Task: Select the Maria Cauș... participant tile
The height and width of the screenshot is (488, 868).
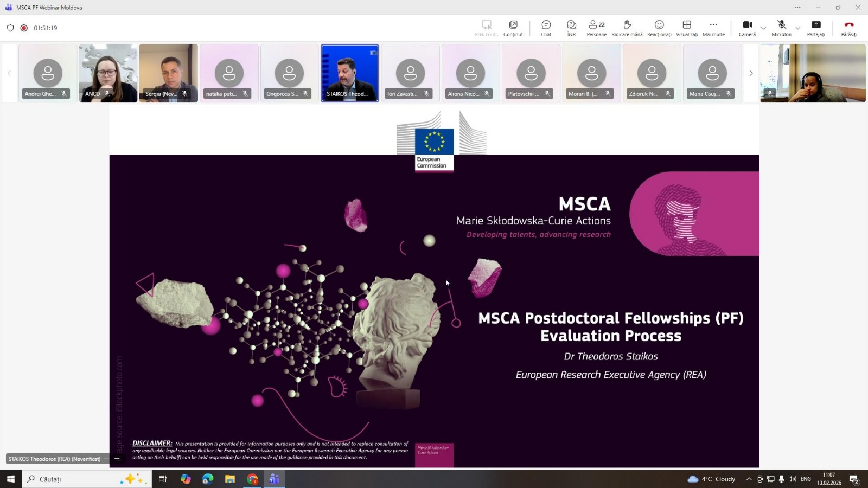Action: (712, 73)
